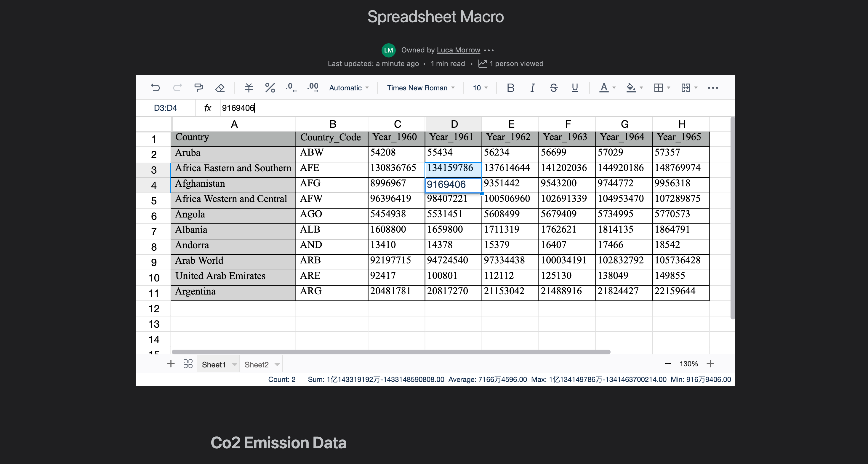
Task: Redo the last action
Action: [177, 88]
